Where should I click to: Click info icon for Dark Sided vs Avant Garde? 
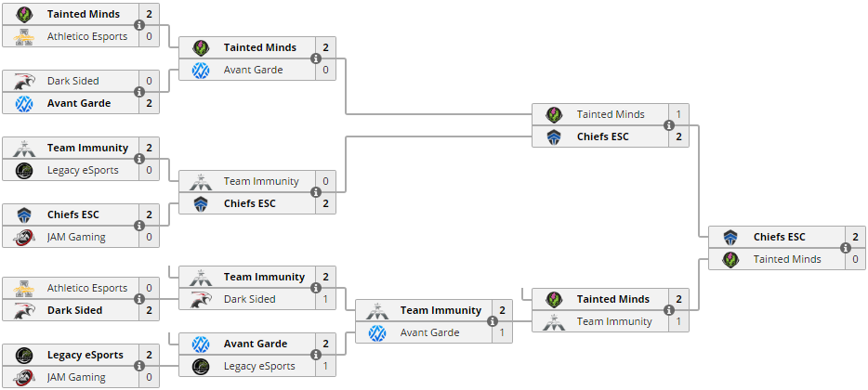pos(139,92)
